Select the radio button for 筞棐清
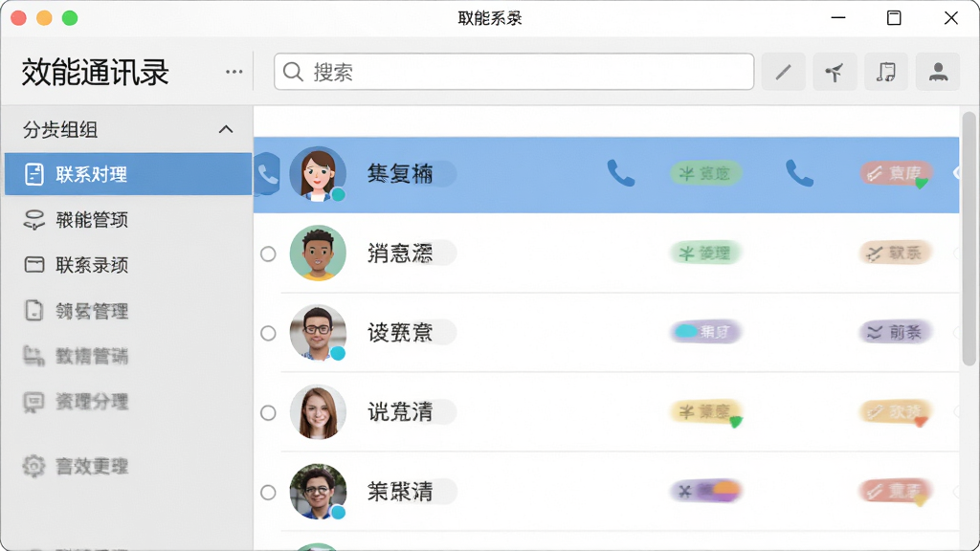This screenshot has width=980, height=551. point(268,493)
